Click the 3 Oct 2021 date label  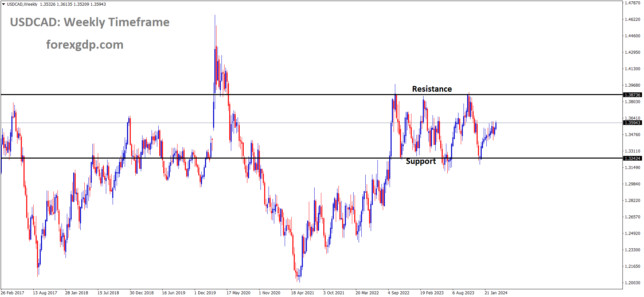[334, 293]
